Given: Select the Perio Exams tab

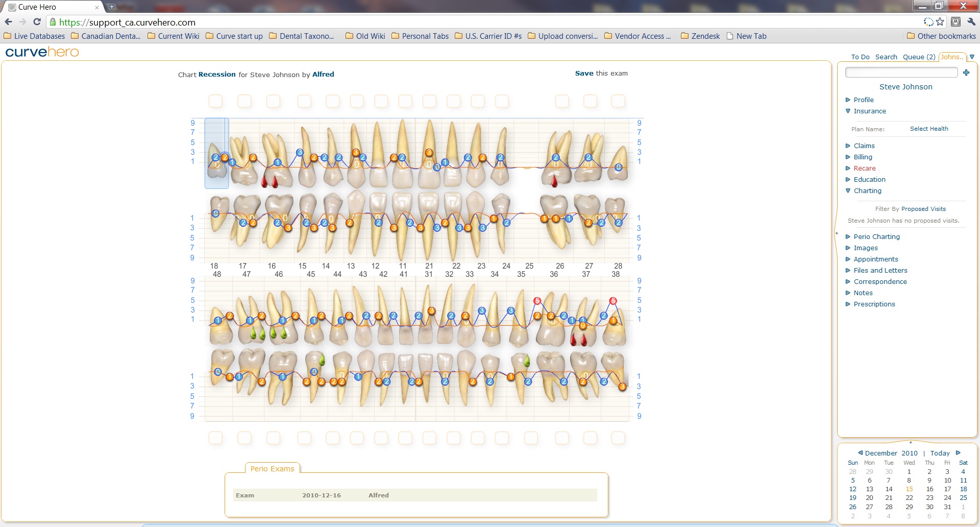Looking at the screenshot, I should click(x=273, y=469).
